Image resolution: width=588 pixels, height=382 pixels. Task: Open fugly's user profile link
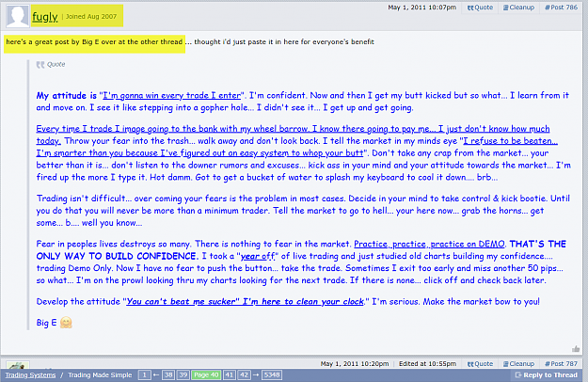[x=44, y=17]
